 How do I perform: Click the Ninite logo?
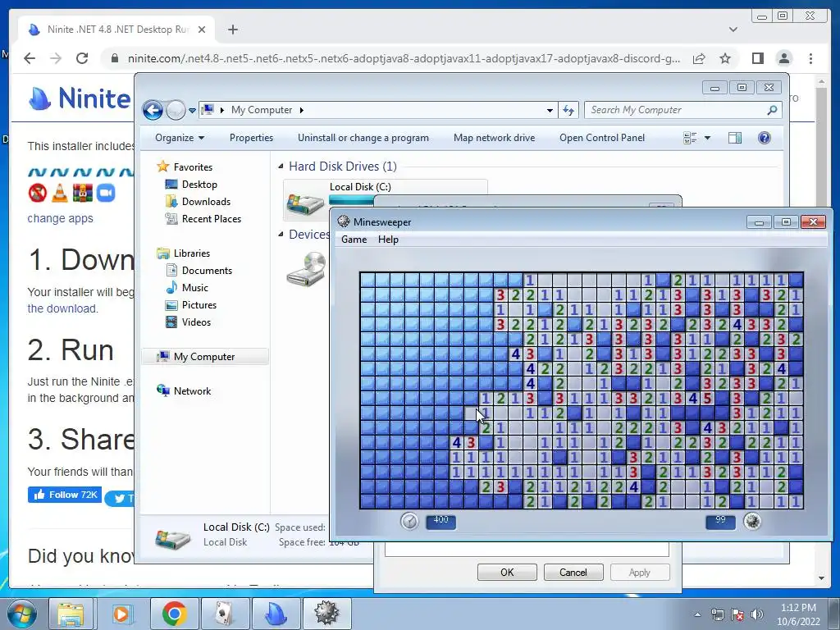[80, 98]
